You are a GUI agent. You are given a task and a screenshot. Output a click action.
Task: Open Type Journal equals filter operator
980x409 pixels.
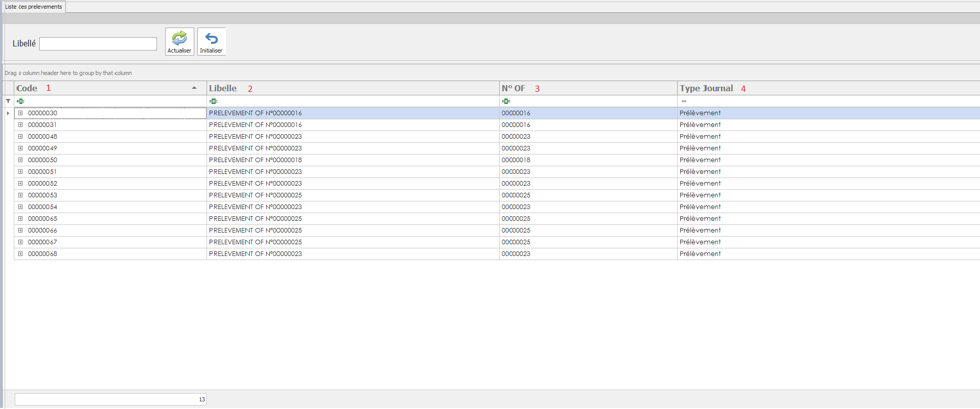[684, 101]
